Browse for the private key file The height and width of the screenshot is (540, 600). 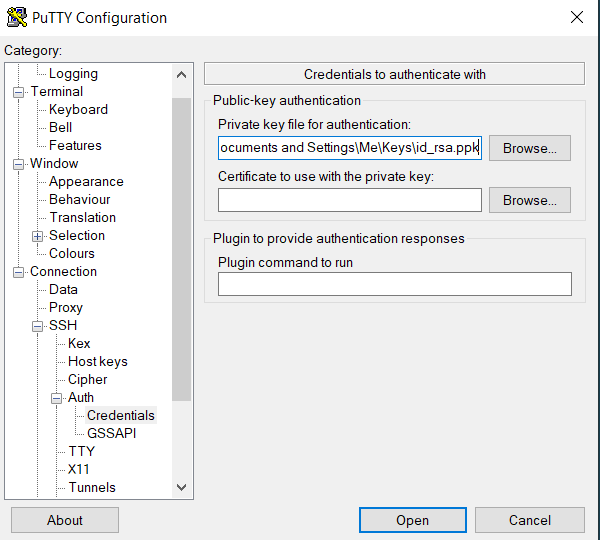[x=530, y=148]
